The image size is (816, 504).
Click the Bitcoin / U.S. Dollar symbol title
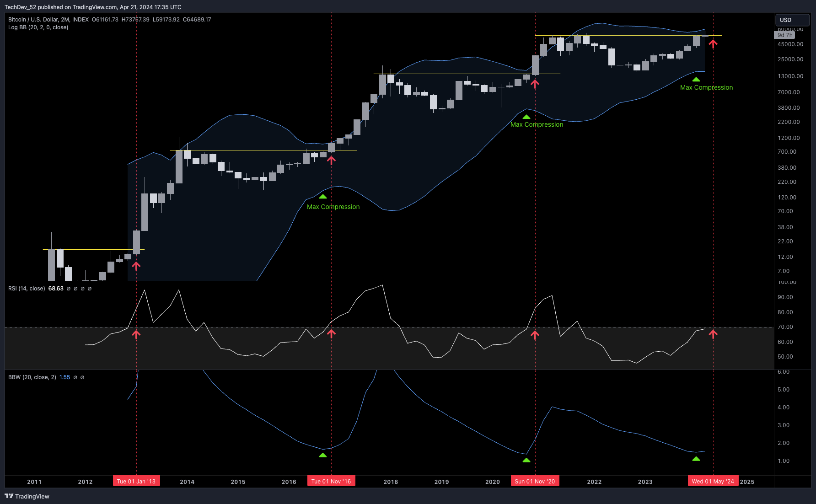(48, 20)
